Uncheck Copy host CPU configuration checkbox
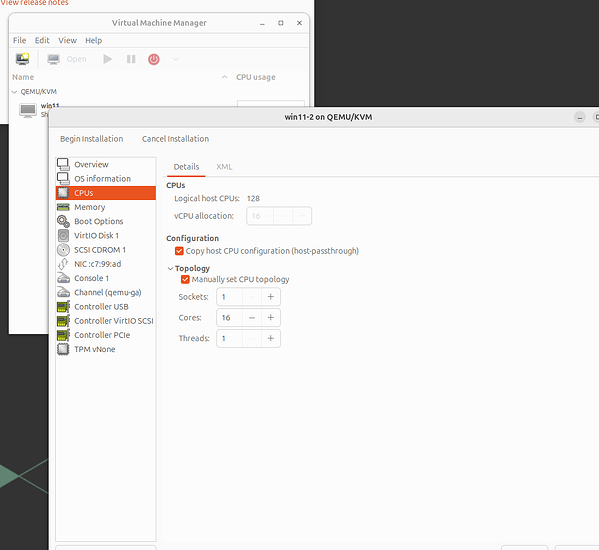This screenshot has width=599, height=550. coord(179,251)
